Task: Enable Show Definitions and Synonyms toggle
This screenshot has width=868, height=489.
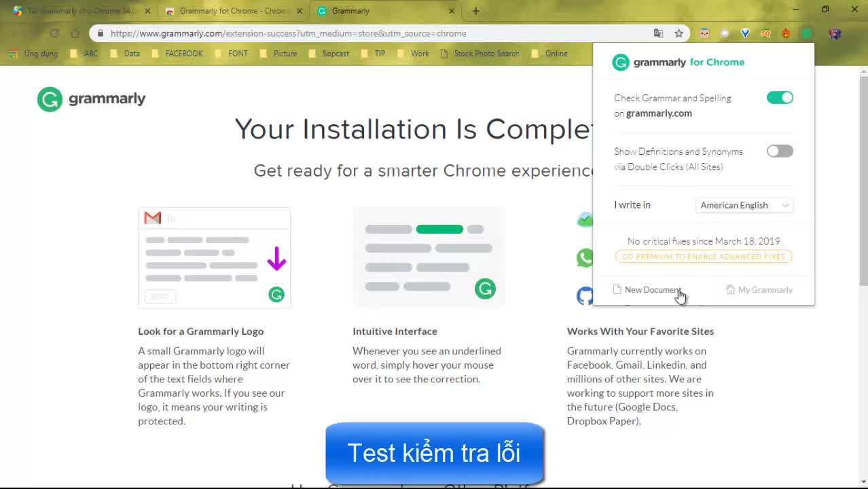Action: [x=780, y=151]
